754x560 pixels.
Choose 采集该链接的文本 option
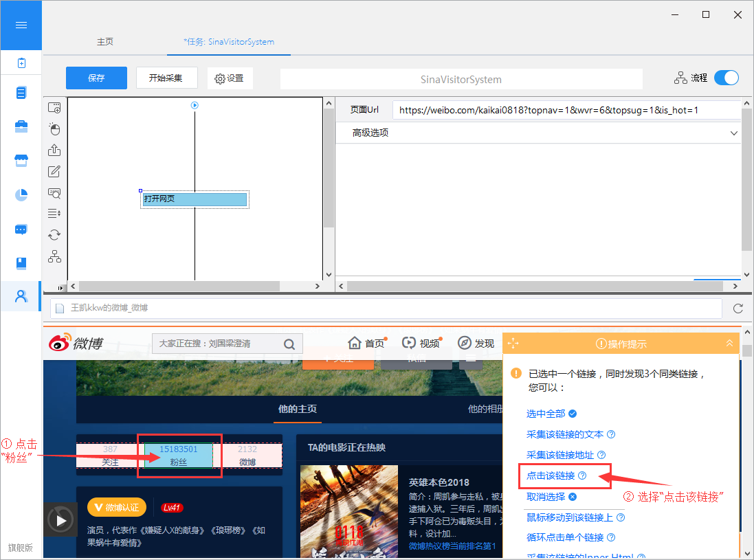[565, 434]
